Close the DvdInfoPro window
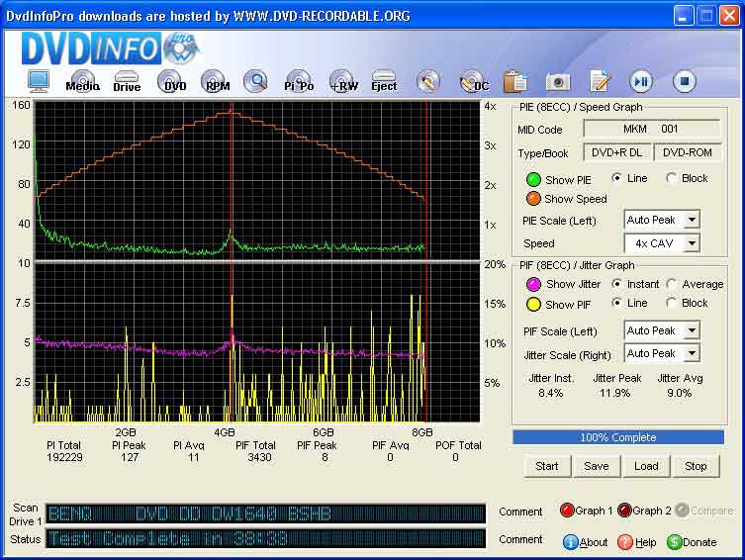This screenshot has width=745, height=560. [x=729, y=16]
